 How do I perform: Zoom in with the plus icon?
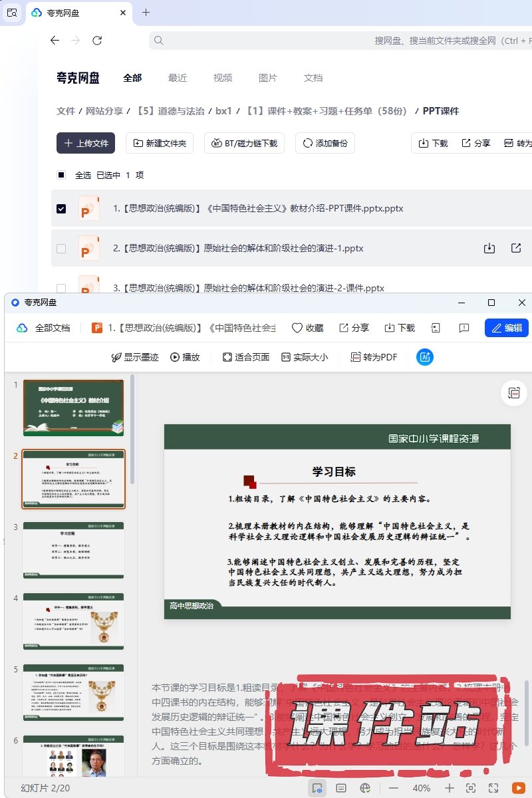(450, 788)
